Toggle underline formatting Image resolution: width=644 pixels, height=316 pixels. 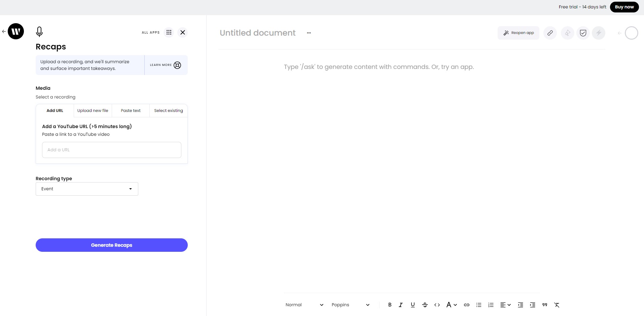tap(413, 305)
